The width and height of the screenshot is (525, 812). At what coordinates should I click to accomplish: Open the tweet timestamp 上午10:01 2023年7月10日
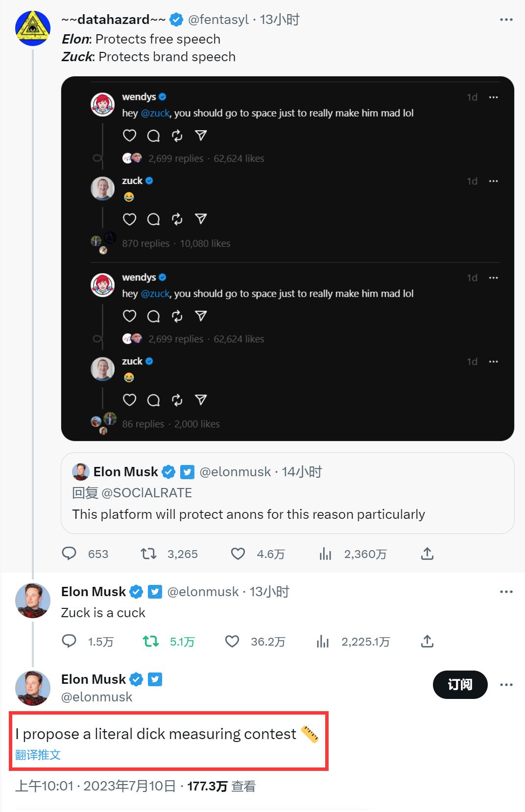coord(95,787)
